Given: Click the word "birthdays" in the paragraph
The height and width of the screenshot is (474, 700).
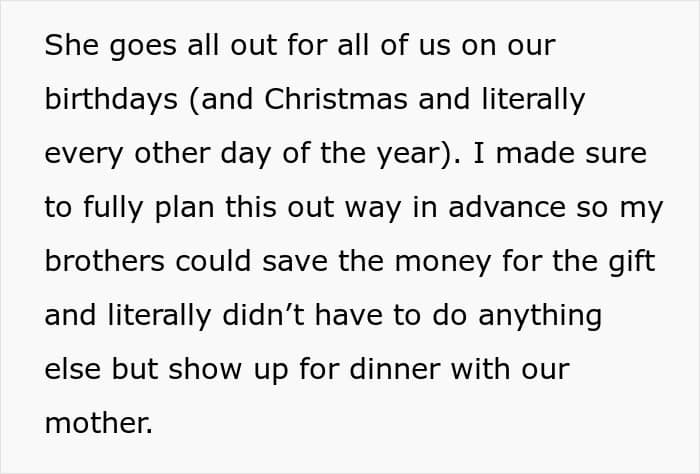Looking at the screenshot, I should point(107,100).
